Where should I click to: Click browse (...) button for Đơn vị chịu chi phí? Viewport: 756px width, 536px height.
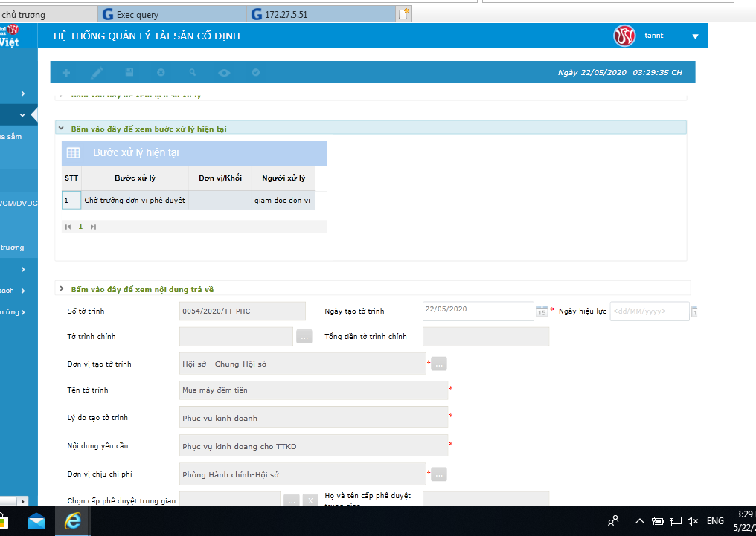pos(439,474)
